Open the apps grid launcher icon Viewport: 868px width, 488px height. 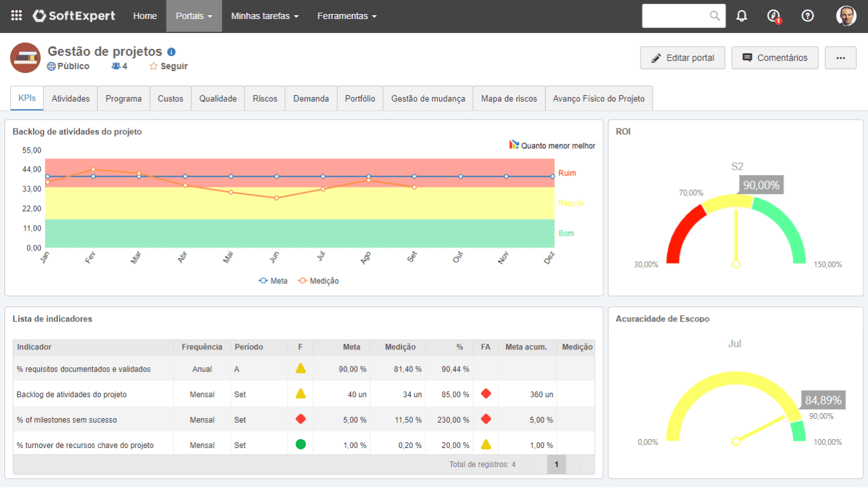[17, 16]
